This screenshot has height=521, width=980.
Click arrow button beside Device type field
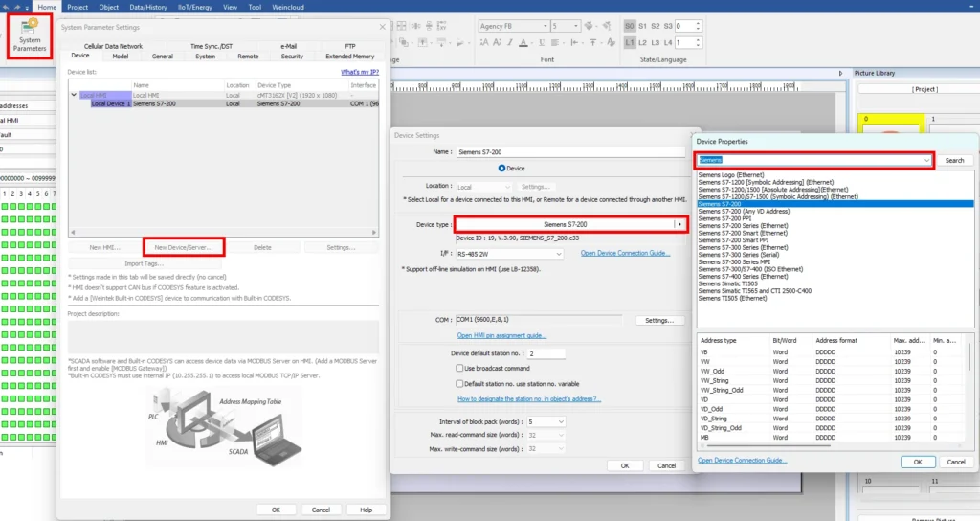pos(680,224)
